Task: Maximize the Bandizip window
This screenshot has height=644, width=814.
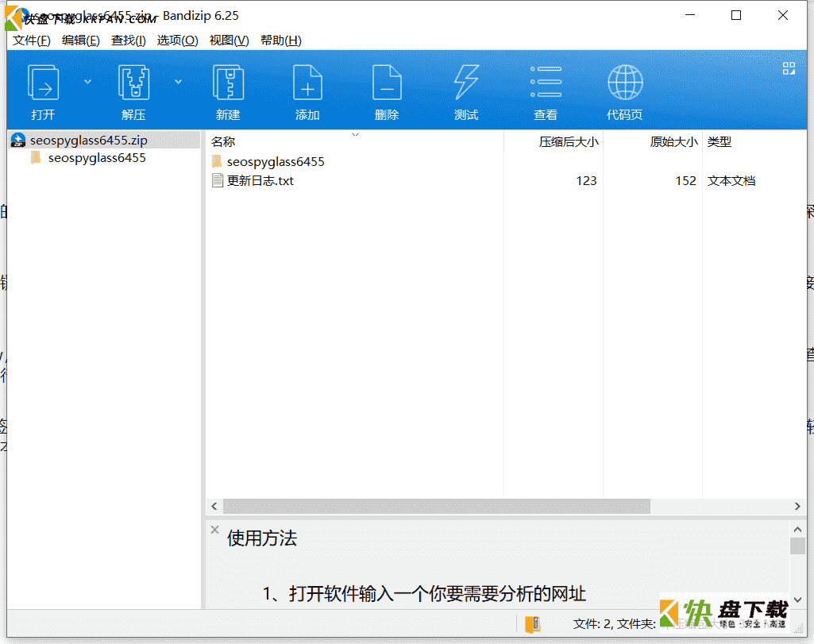Action: 736,15
